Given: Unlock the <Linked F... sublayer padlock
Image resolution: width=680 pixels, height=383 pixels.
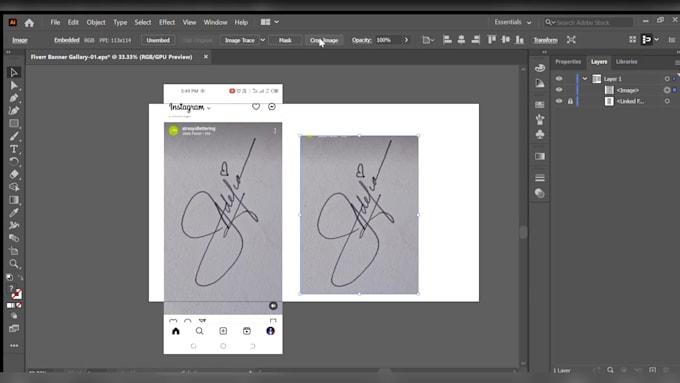Looking at the screenshot, I should pyautogui.click(x=570, y=101).
